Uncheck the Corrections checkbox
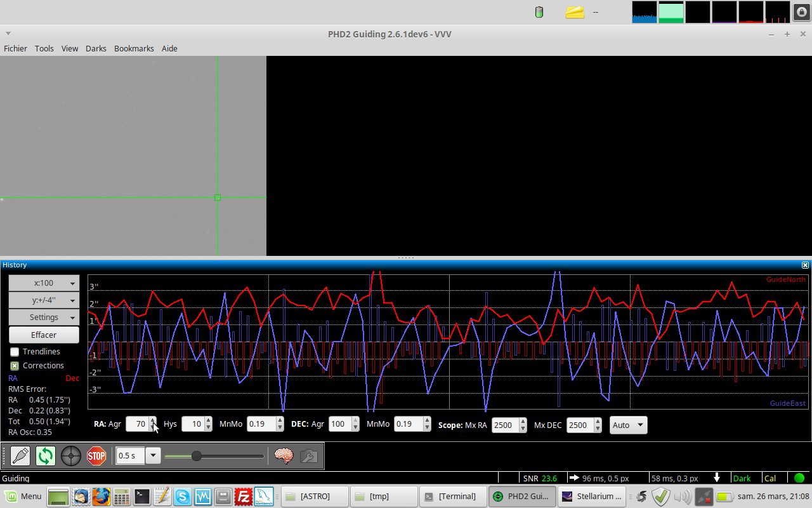The width and height of the screenshot is (812, 508). 15,366
